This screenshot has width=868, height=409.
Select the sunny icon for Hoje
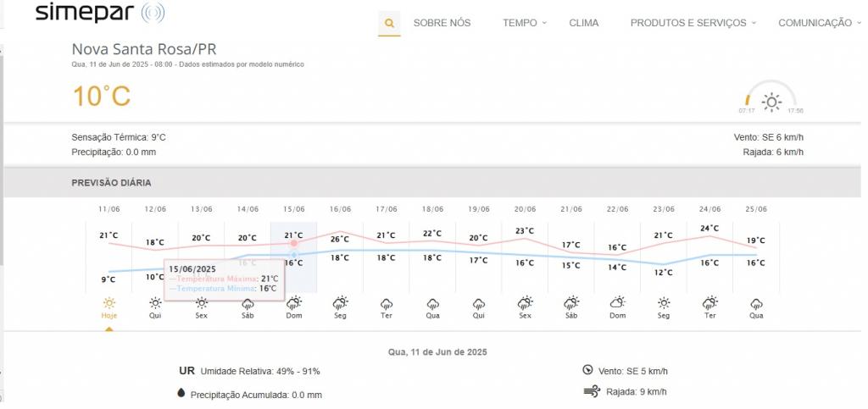(x=108, y=302)
